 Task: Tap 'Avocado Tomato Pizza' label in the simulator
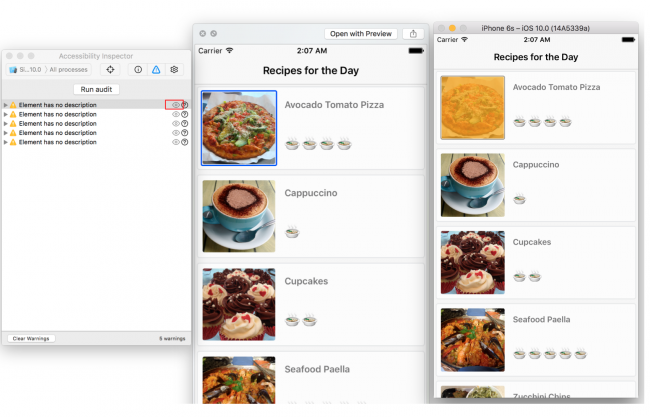tap(556, 87)
